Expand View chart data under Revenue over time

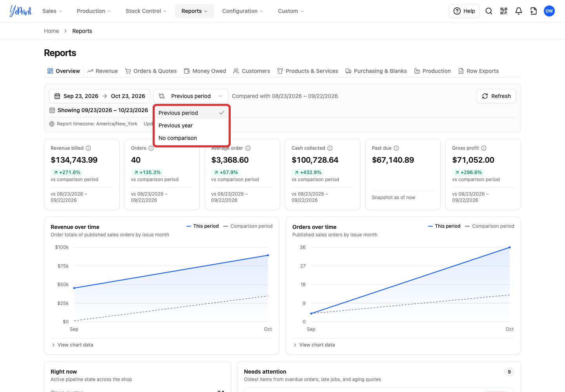click(x=73, y=345)
